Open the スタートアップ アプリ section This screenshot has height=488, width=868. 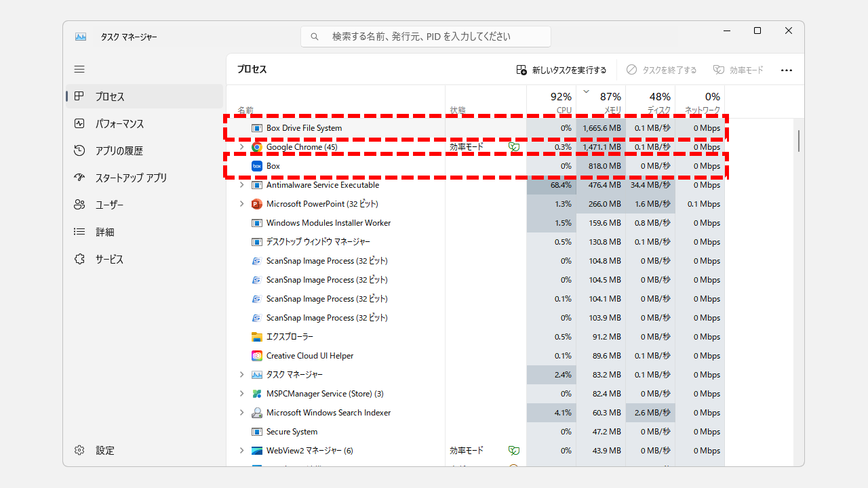click(x=129, y=178)
